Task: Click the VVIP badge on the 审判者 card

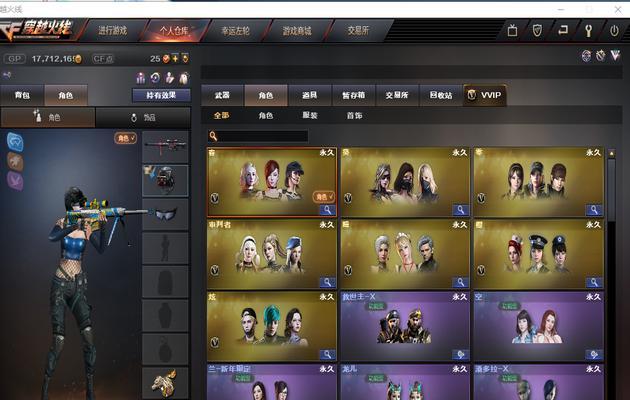Action: pyautogui.click(x=215, y=270)
